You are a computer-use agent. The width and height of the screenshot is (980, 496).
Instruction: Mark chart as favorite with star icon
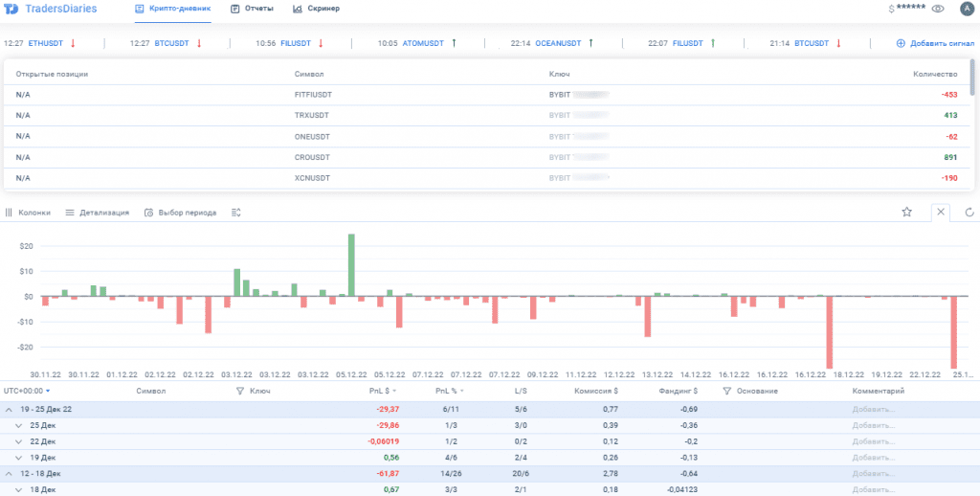(906, 213)
